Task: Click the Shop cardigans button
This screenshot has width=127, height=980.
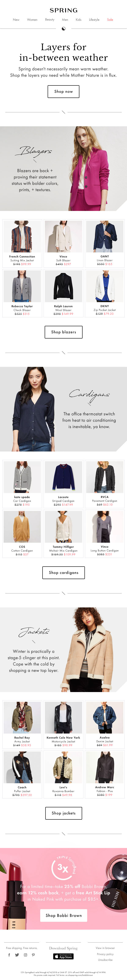Action: pyautogui.click(x=63, y=572)
